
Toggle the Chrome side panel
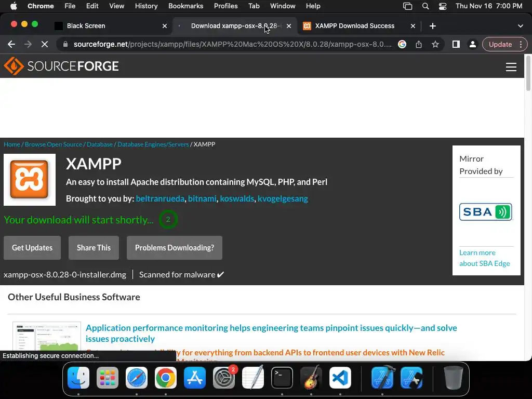(x=456, y=45)
